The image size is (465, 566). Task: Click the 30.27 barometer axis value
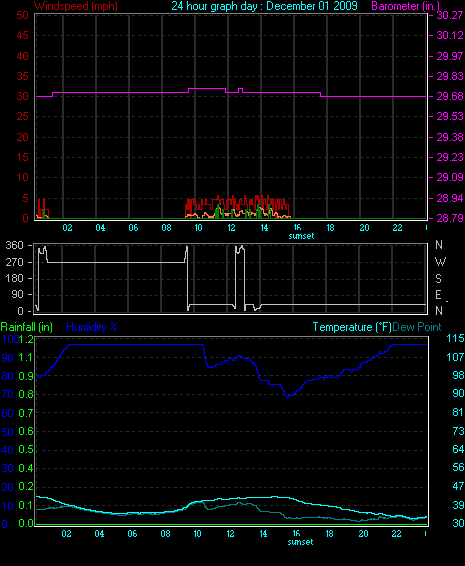pos(449,15)
